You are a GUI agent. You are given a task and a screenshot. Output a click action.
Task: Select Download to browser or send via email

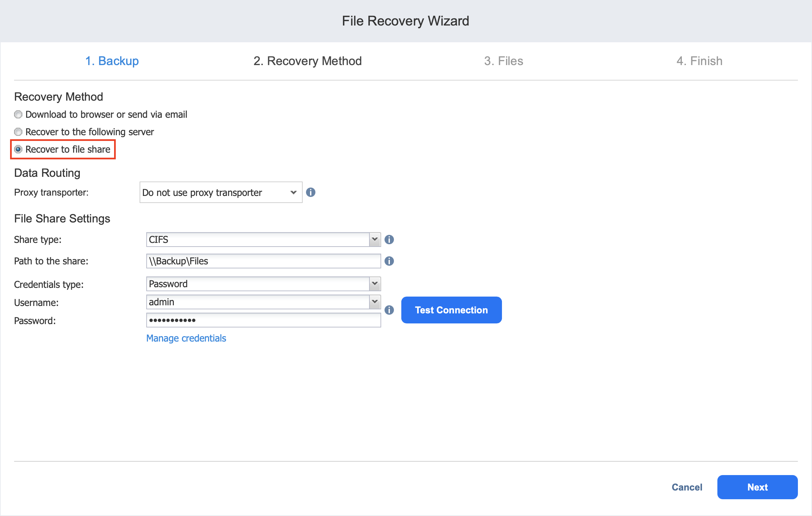coord(18,114)
